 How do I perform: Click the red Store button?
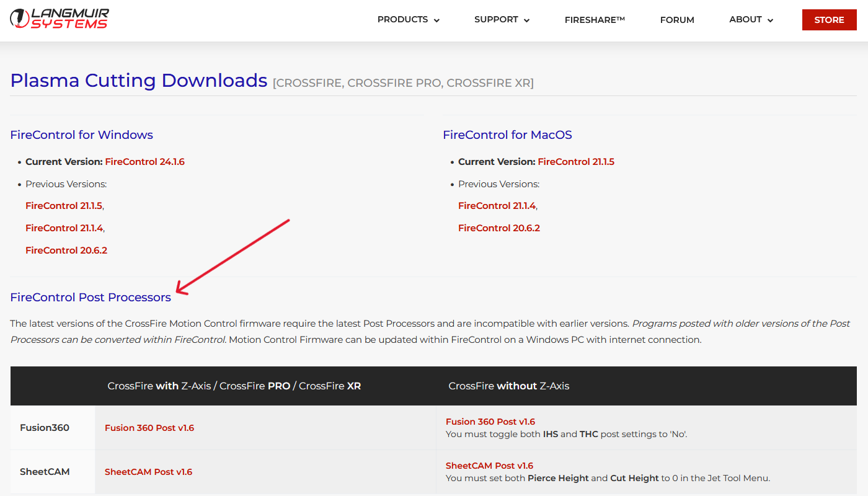pyautogui.click(x=829, y=20)
